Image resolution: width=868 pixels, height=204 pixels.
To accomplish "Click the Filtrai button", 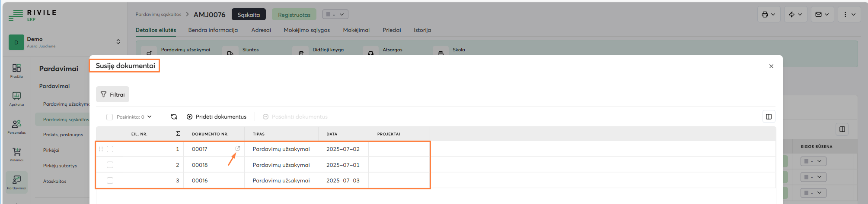I will click(112, 94).
